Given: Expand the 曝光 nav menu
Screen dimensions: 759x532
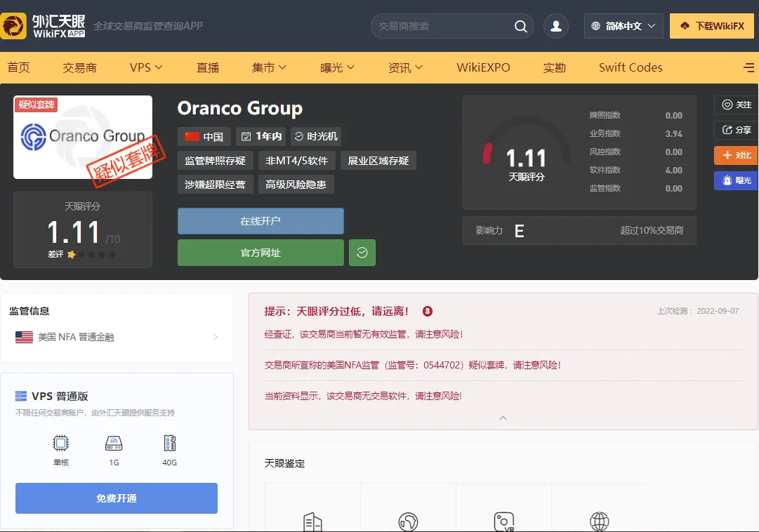Looking at the screenshot, I should coord(337,68).
